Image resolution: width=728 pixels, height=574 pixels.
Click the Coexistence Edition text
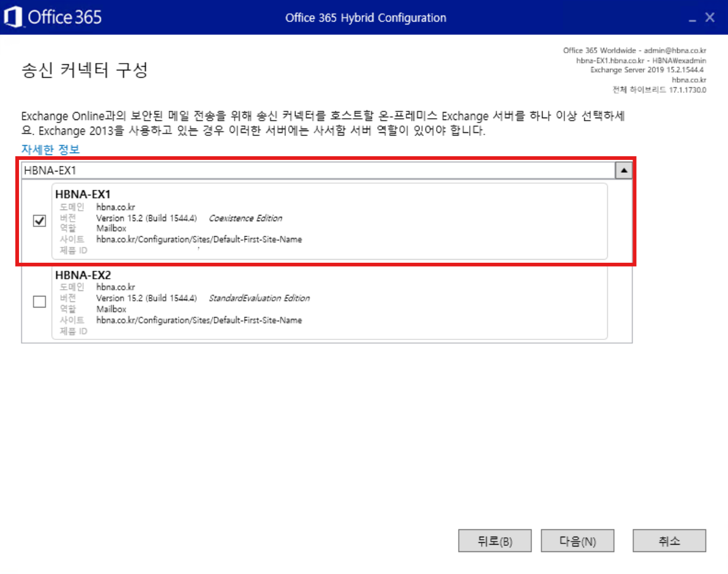click(x=246, y=218)
